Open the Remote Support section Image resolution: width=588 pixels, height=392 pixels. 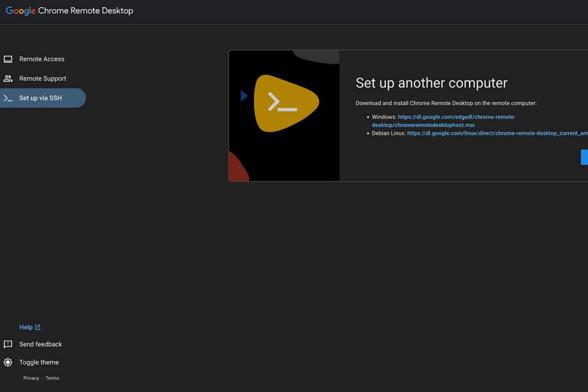pyautogui.click(x=42, y=78)
